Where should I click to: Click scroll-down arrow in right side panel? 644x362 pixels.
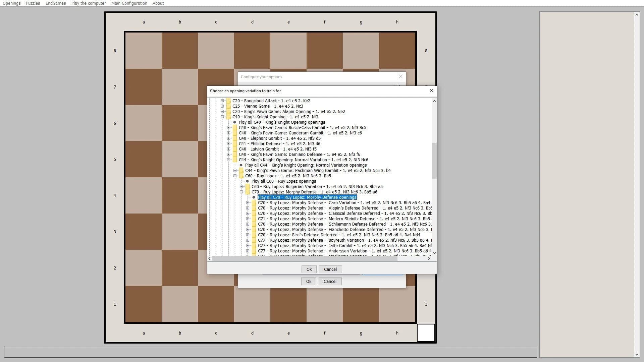(x=637, y=355)
